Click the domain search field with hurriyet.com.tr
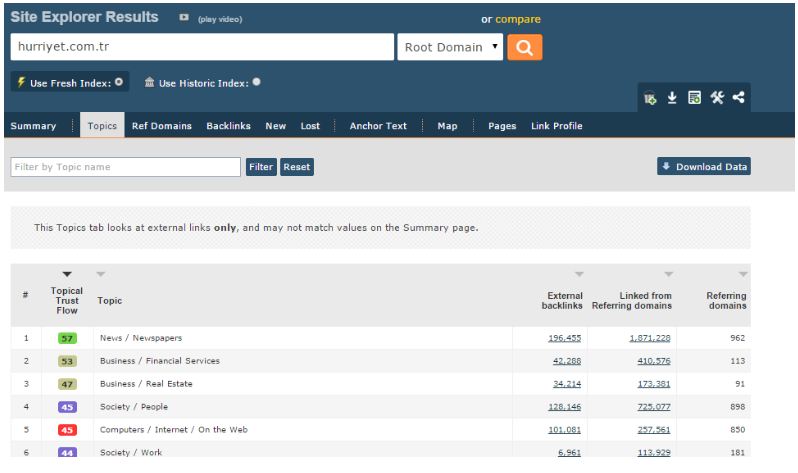The height and width of the screenshot is (473, 798). [202, 47]
